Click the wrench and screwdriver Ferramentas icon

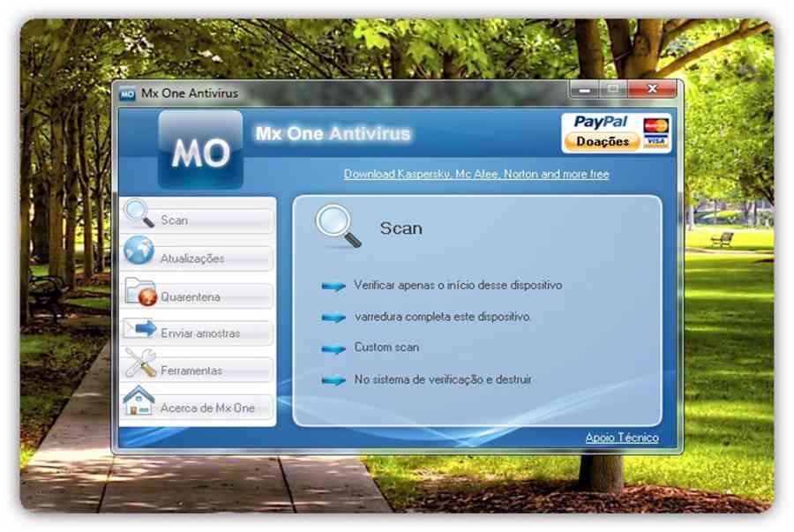(x=141, y=363)
